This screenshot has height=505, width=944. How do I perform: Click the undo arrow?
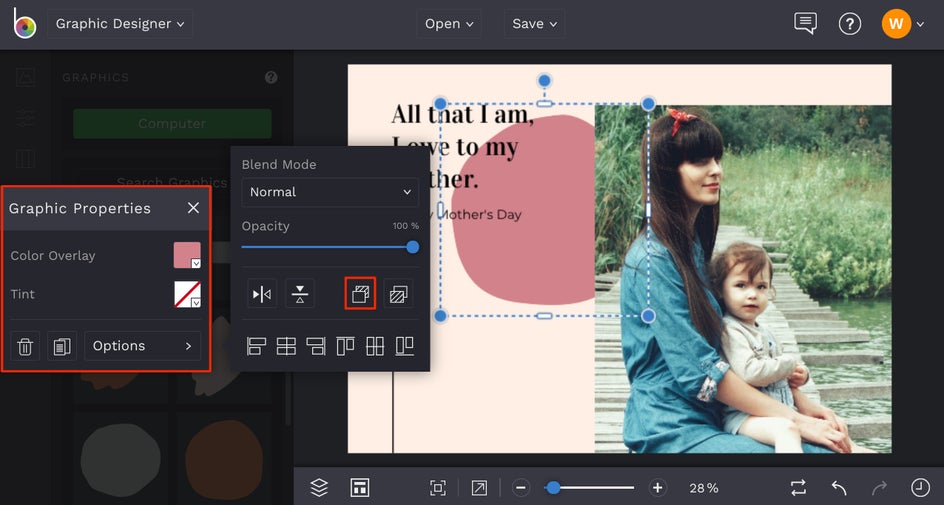pos(839,488)
